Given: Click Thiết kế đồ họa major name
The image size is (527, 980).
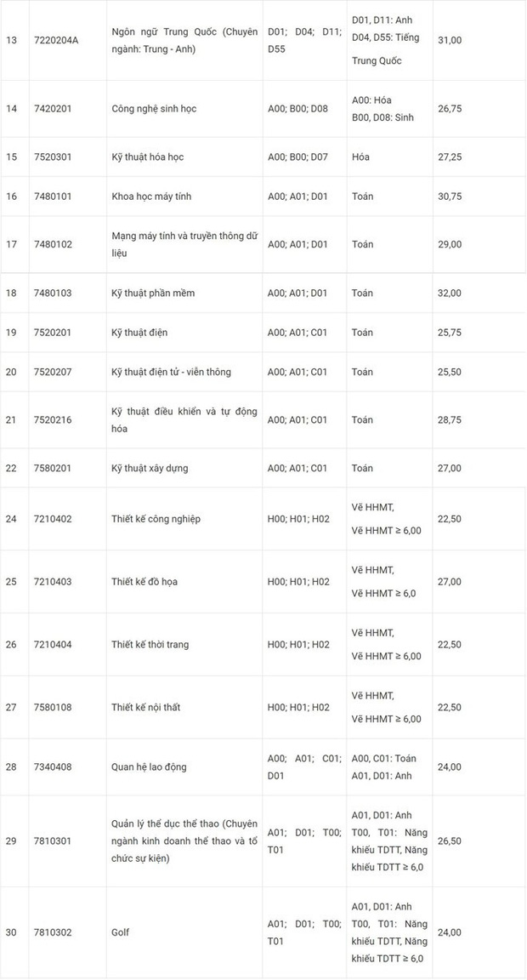Looking at the screenshot, I should click(144, 582).
